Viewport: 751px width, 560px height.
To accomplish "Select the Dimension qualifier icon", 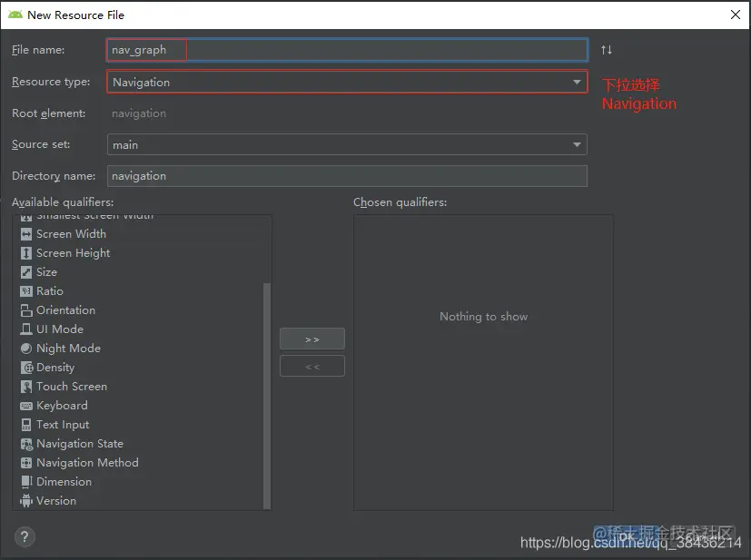I will click(x=25, y=482).
